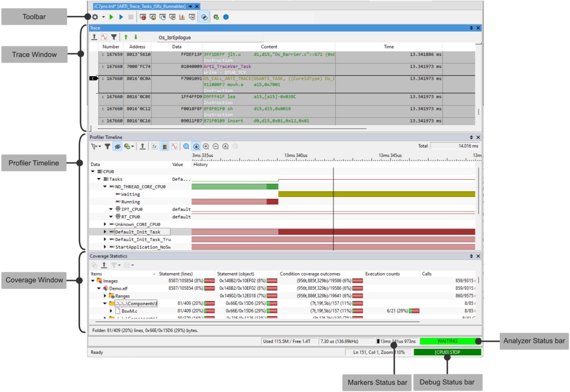Image resolution: width=570 pixels, height=392 pixels.
Task: Collapse the CPU0 tree node
Action: (93, 171)
